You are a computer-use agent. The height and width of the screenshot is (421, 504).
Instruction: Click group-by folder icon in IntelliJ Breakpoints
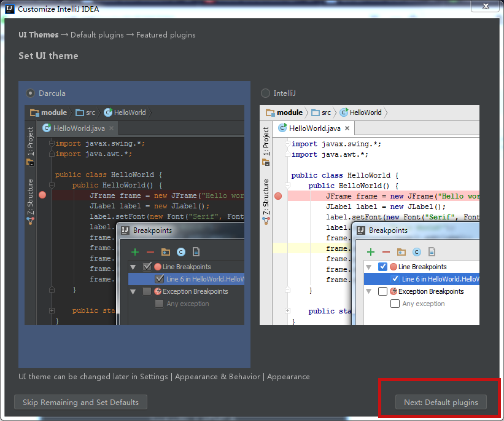click(x=401, y=252)
